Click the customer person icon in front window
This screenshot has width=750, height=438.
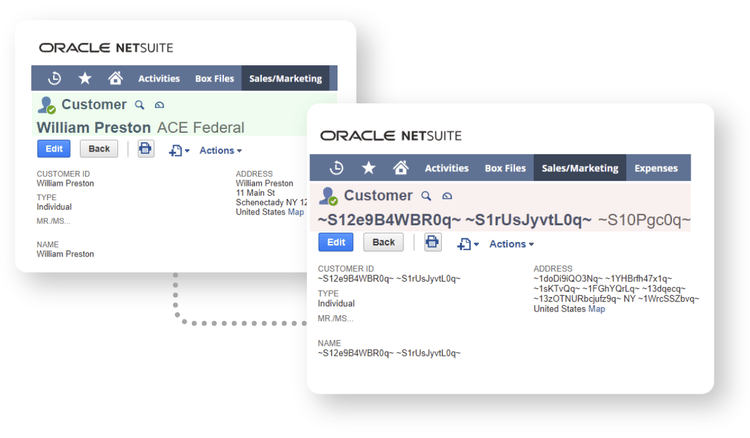coord(329,196)
